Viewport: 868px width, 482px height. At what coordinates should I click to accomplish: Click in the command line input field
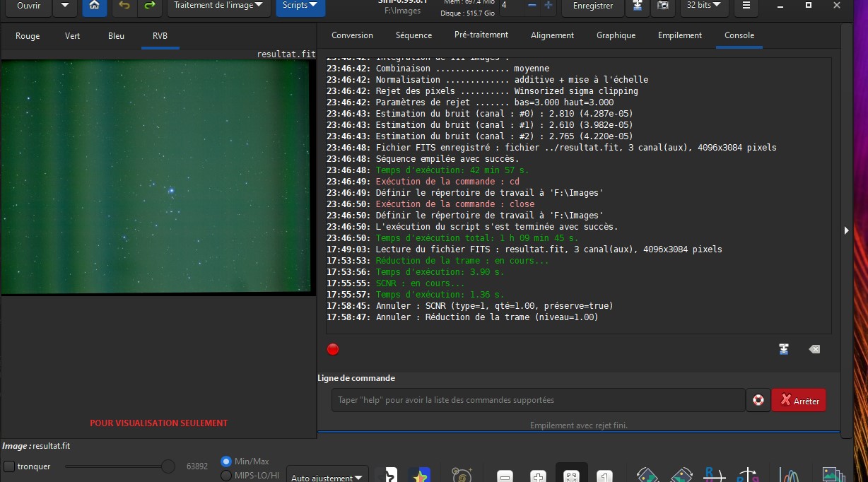pos(538,400)
